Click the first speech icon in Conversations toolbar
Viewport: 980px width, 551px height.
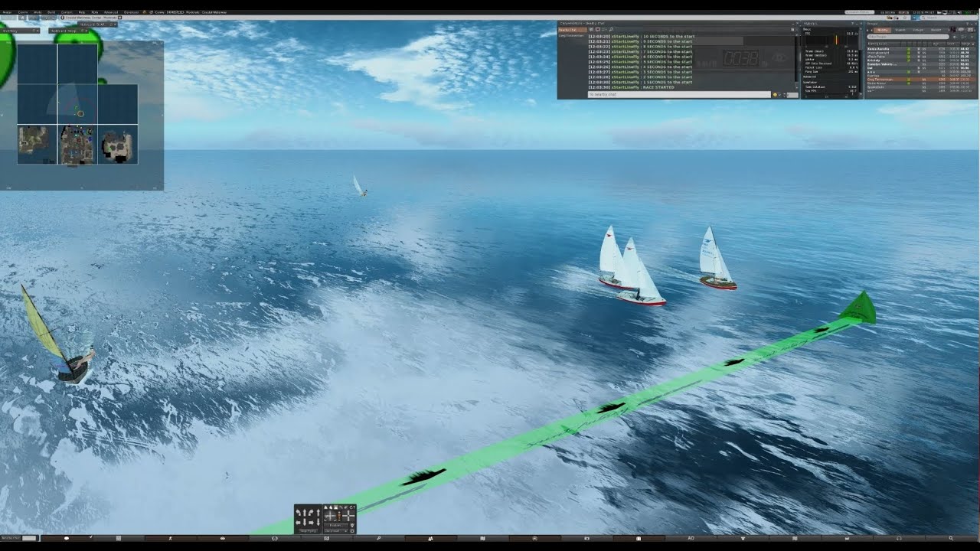point(591,30)
